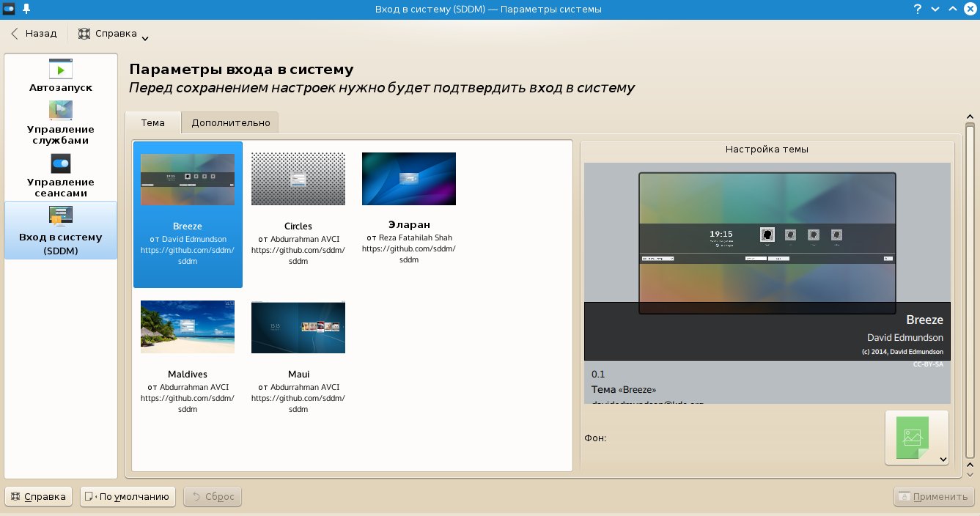Screen dimensions: 980x516
Task: Click the pin icon in title bar
Action: pyautogui.click(x=26, y=9)
